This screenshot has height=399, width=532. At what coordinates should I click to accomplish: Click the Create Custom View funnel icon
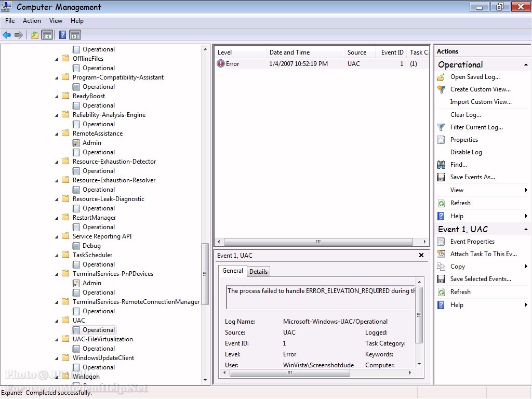click(441, 89)
